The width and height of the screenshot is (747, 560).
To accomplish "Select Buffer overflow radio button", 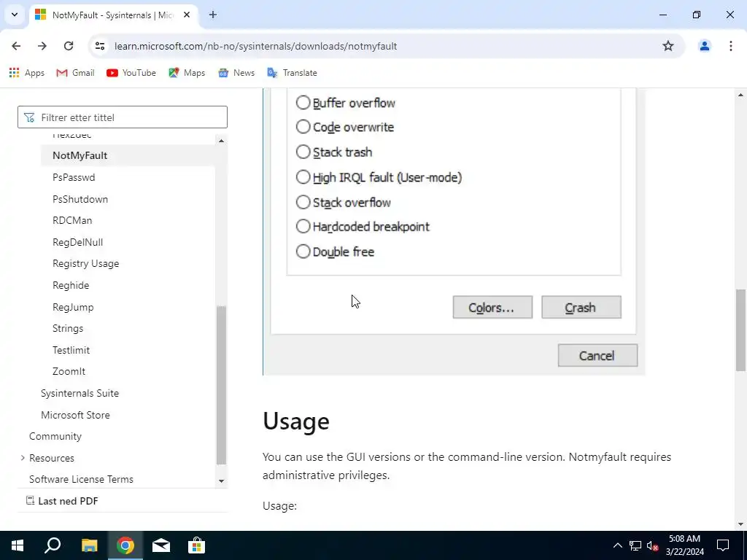I will (303, 102).
